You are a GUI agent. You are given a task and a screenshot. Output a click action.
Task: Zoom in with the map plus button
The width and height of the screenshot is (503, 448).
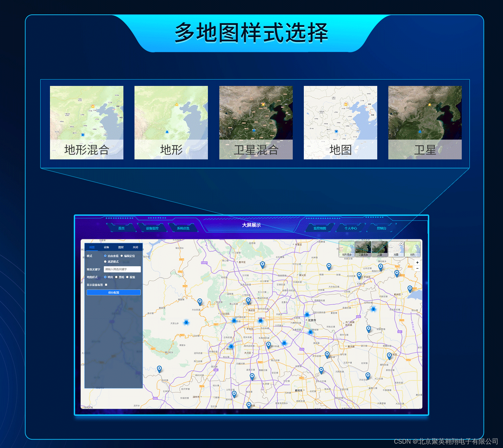tap(417, 263)
